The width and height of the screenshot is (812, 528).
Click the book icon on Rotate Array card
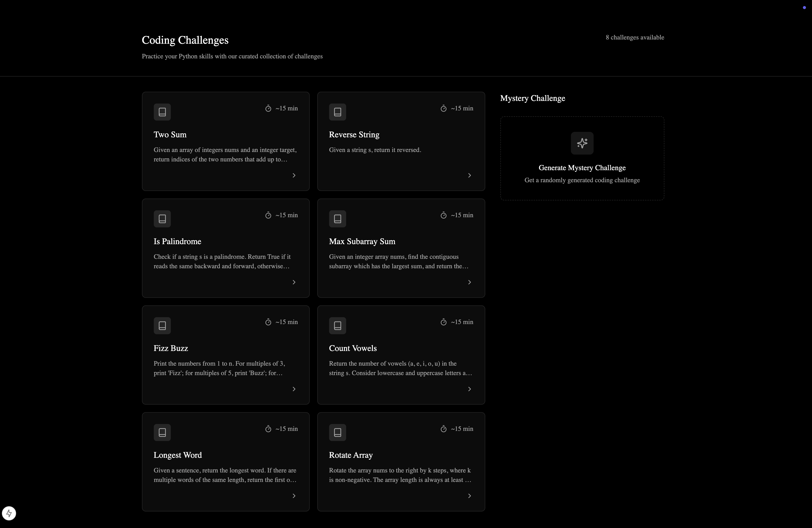337,432
